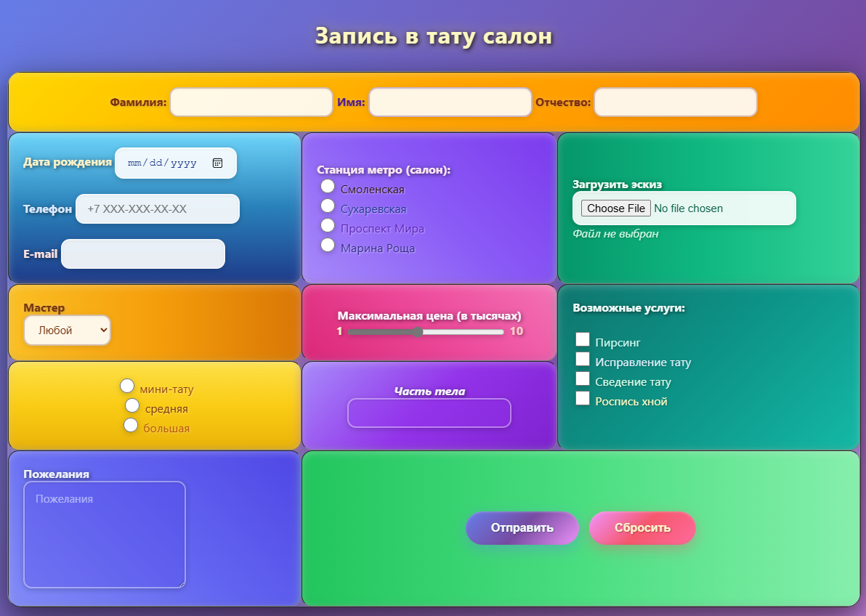The width and height of the screenshot is (866, 616).
Task: Select большая size radio
Action: (130, 425)
